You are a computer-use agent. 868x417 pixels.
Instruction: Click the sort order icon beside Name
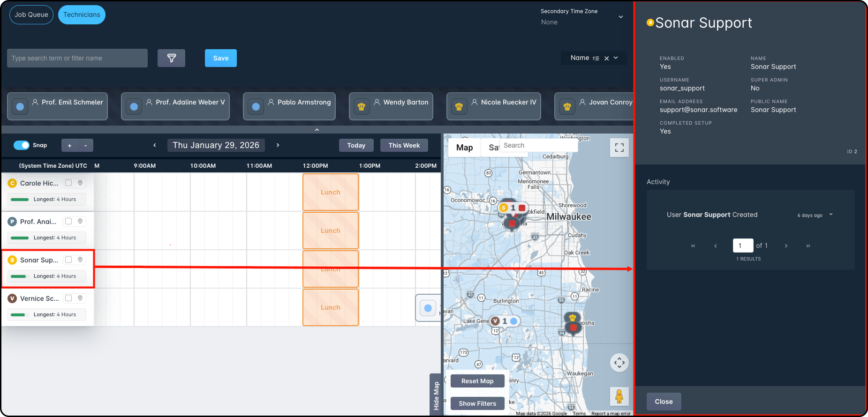pos(596,58)
